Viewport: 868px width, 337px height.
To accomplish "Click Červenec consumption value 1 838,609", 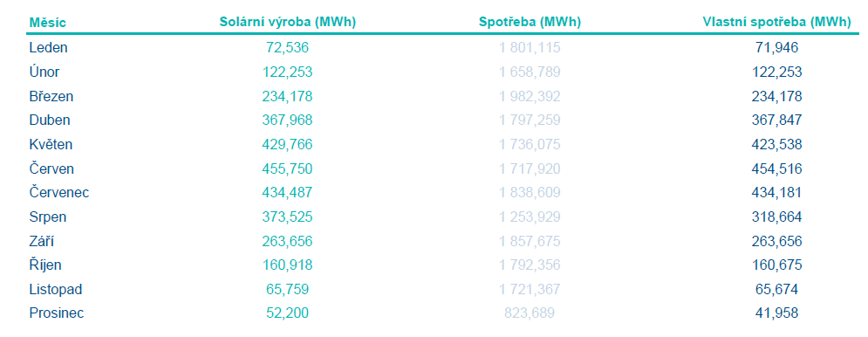I will [530, 193].
